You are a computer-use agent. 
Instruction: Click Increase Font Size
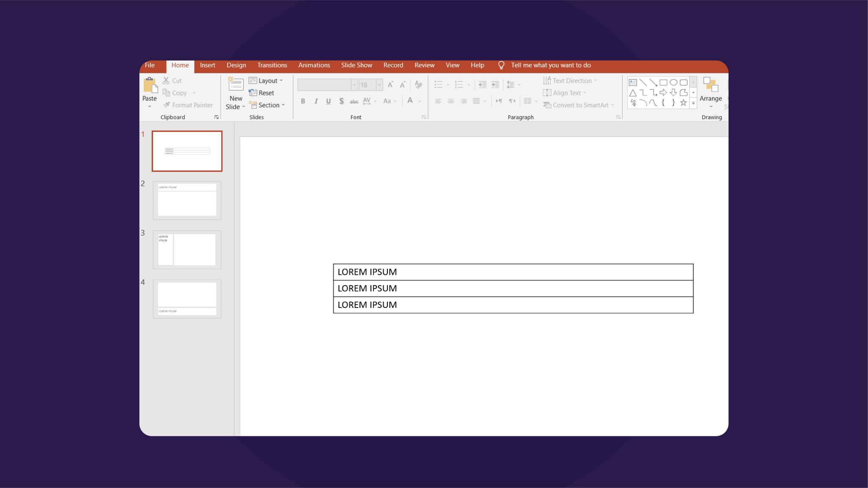click(389, 85)
